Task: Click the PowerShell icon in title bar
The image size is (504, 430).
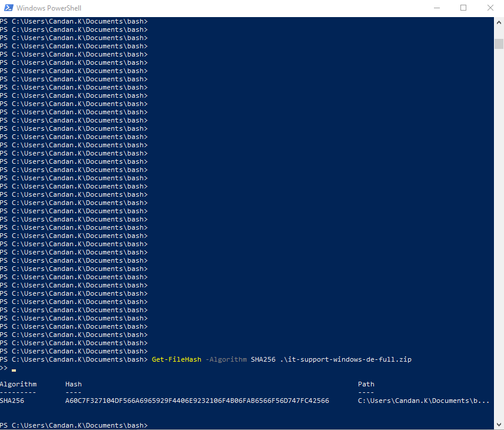Action: 7,8
